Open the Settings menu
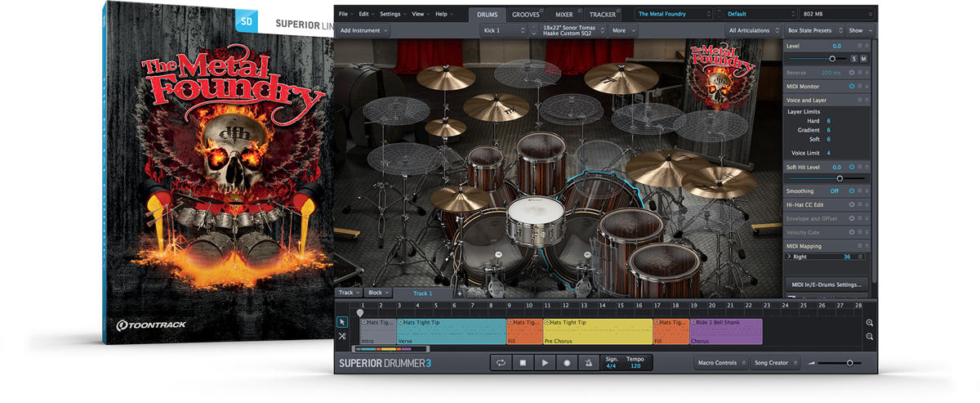Screen dimensions: 980x403 click(x=393, y=14)
